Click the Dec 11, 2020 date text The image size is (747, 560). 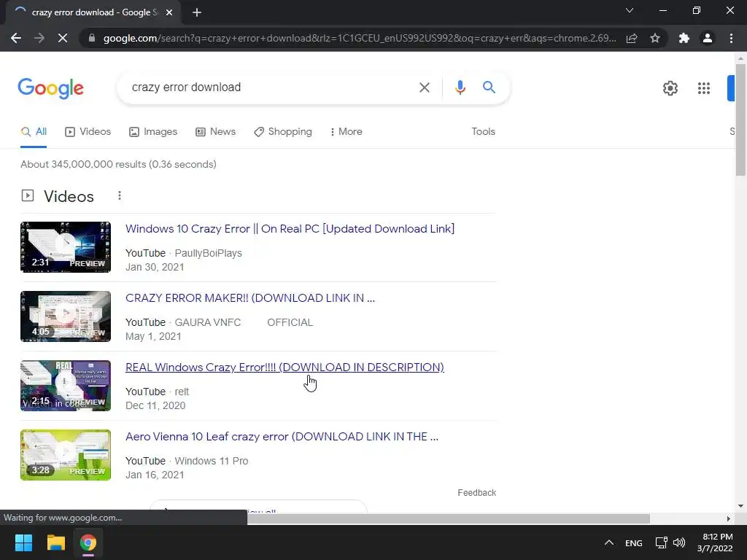point(155,405)
